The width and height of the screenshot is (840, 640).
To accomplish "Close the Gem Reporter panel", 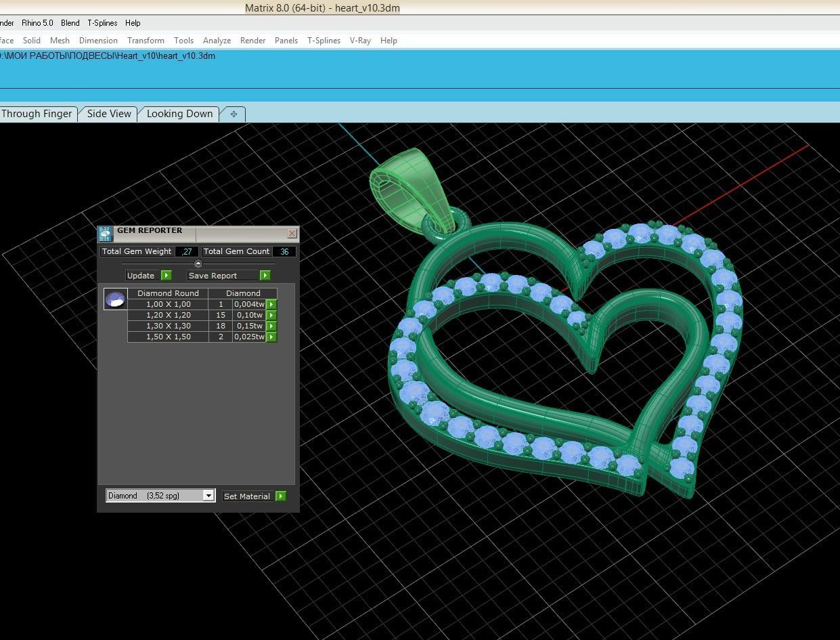I will point(292,233).
